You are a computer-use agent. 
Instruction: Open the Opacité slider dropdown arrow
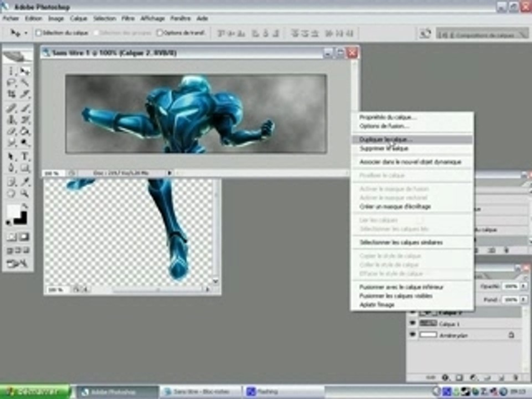coord(523,287)
